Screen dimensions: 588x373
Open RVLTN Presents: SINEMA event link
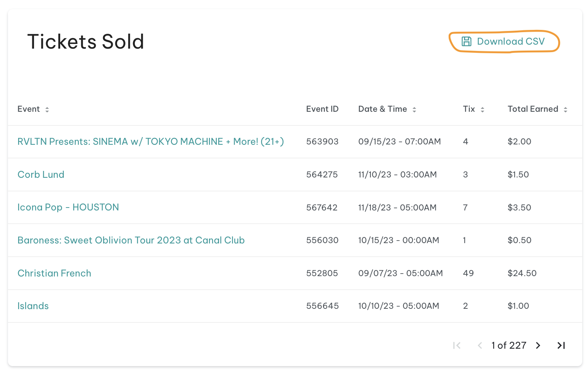151,142
